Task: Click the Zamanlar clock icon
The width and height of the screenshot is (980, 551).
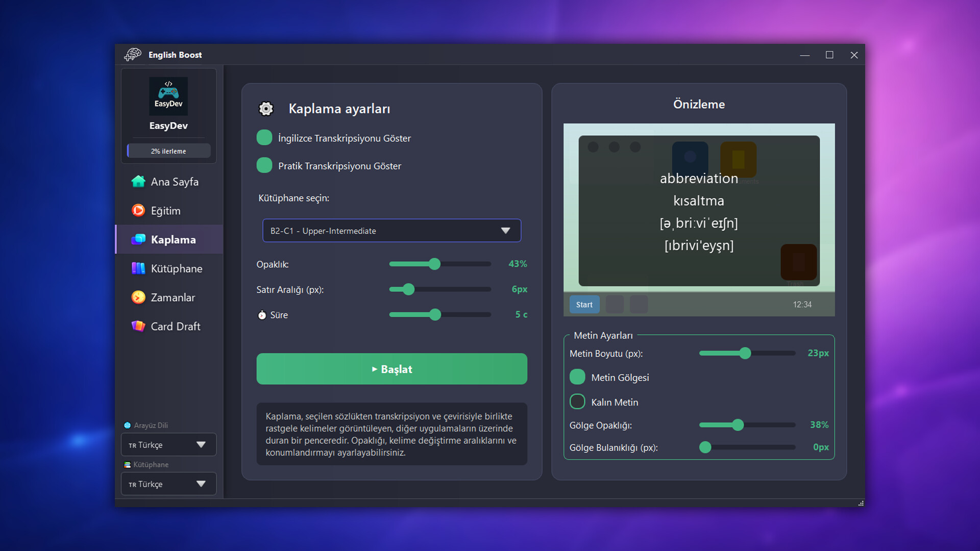Action: click(x=138, y=297)
